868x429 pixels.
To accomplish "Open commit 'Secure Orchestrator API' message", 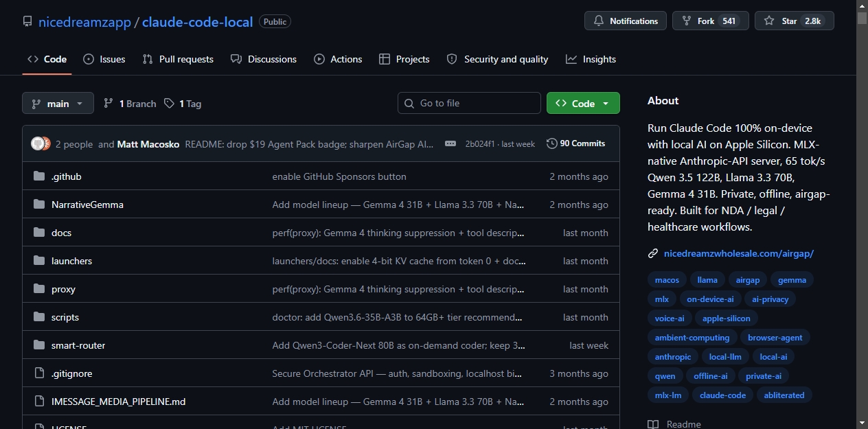I will [398, 373].
